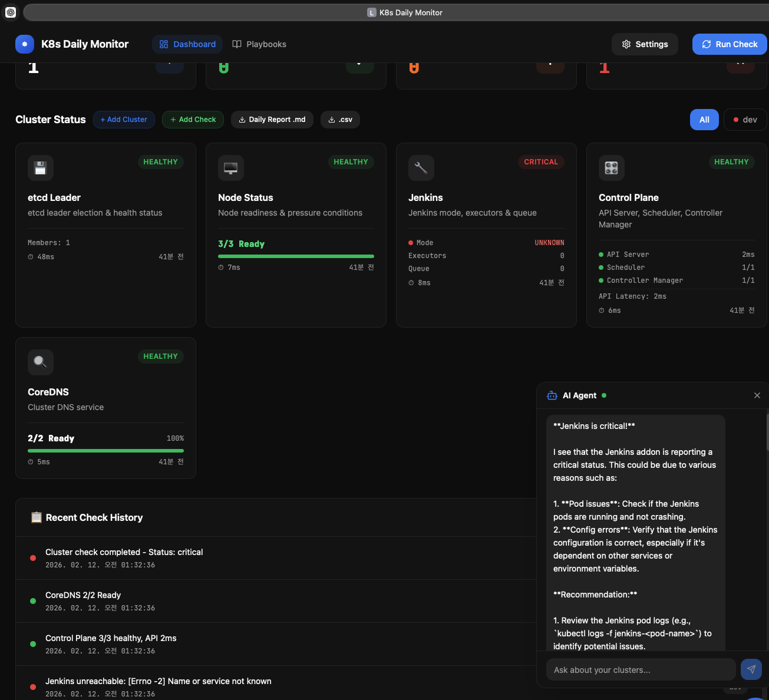Click the CoreDNS magnifier icon

pos(41,362)
